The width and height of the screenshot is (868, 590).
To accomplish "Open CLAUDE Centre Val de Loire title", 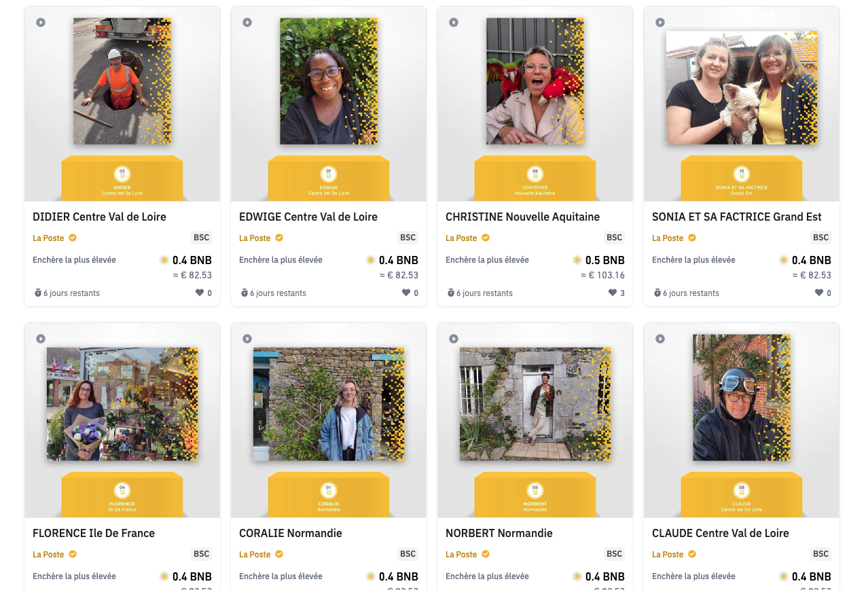I will click(x=721, y=533).
